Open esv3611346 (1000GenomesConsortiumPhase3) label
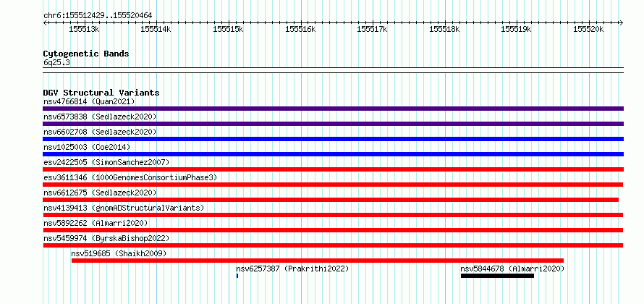This screenshot has width=644, height=304. coord(130,177)
